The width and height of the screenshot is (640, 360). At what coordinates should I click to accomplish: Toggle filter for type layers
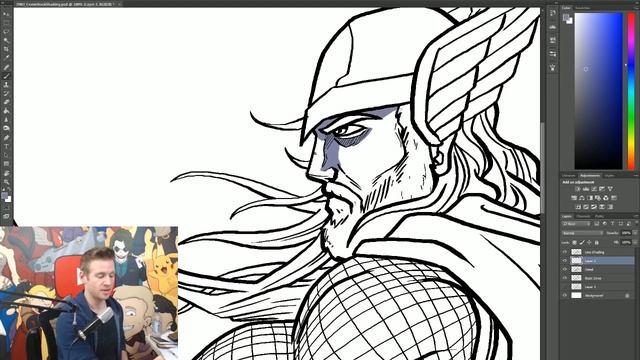(x=613, y=224)
